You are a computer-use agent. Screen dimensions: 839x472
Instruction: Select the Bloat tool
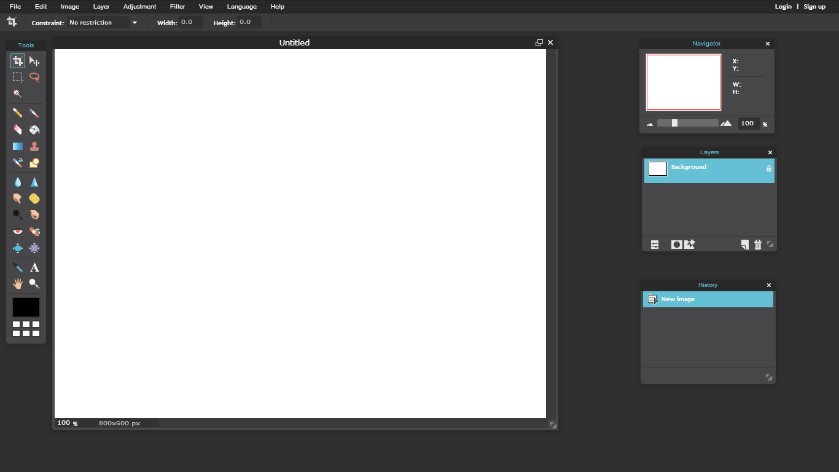(18, 248)
